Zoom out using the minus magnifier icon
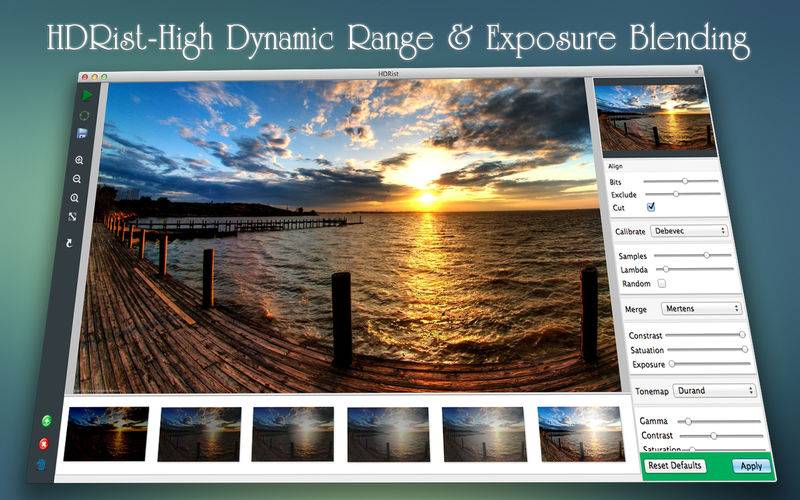 pyautogui.click(x=77, y=179)
